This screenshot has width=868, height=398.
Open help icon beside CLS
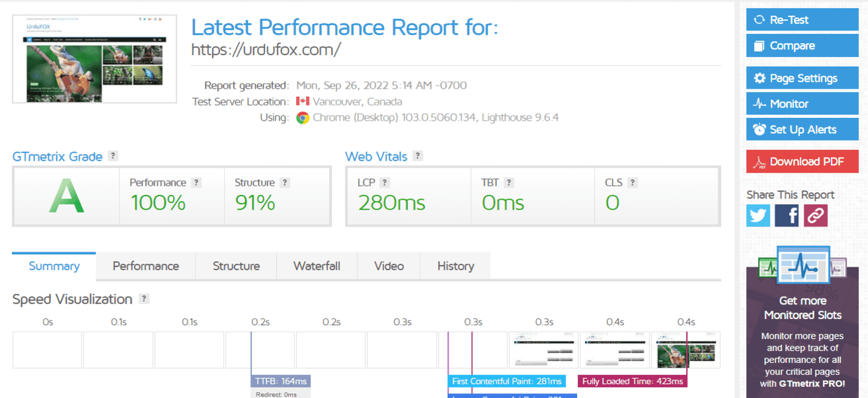[633, 182]
